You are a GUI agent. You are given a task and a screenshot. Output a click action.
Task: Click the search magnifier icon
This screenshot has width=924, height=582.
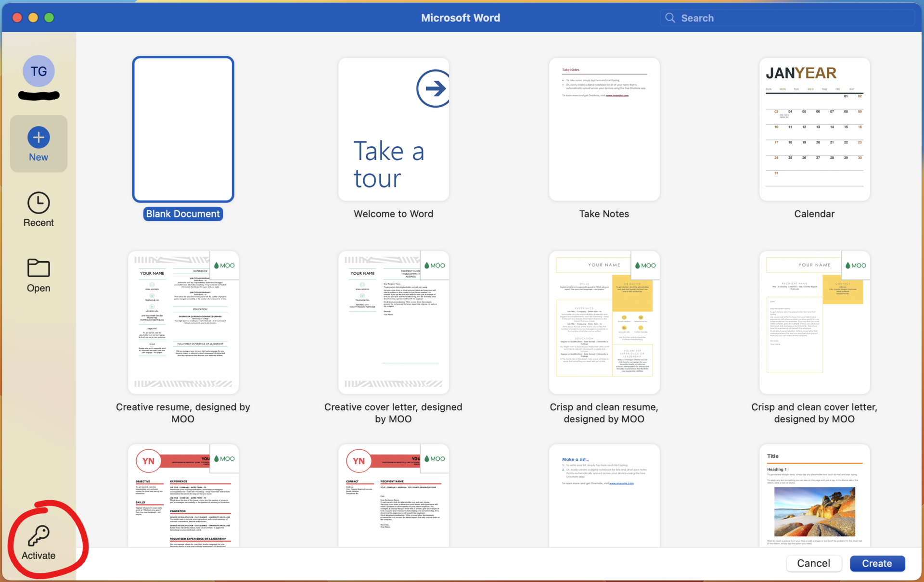coord(670,18)
